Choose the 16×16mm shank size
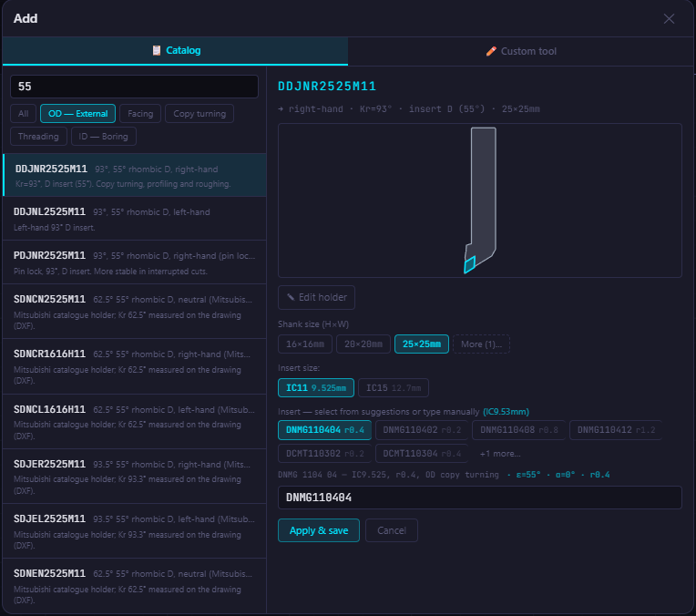The width and height of the screenshot is (696, 616). click(x=305, y=344)
